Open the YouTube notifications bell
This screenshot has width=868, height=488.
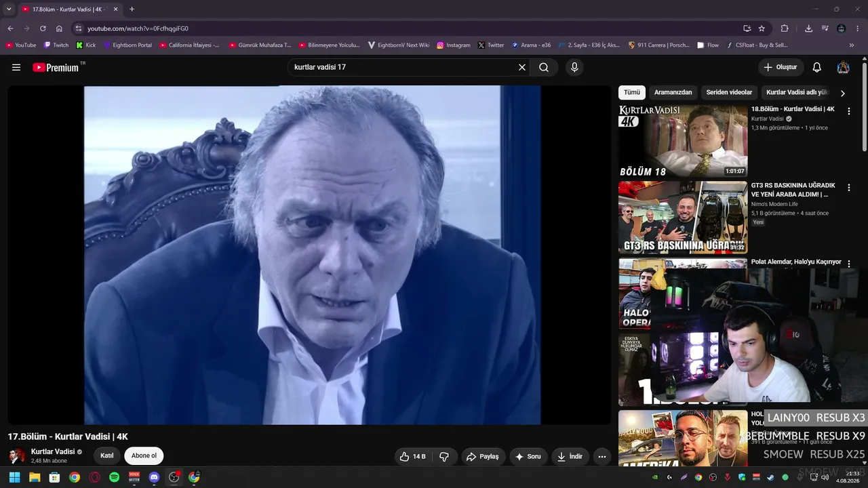[817, 67]
